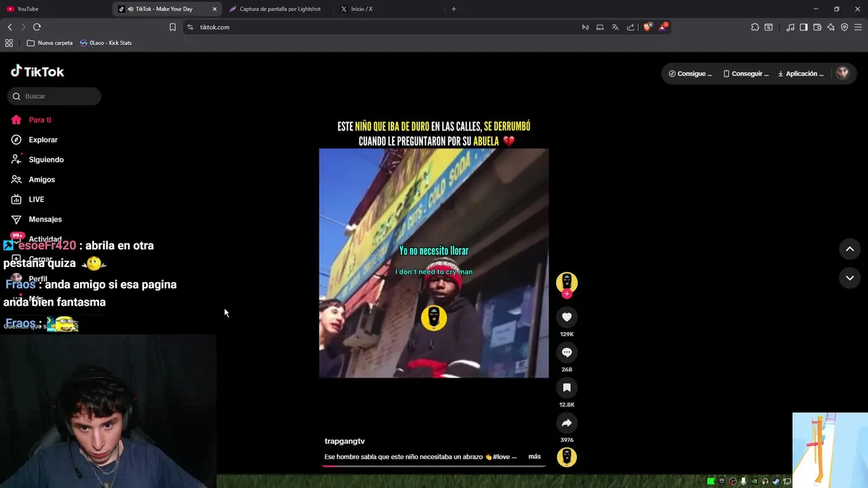Switch to the Inicio / X tab
The image size is (868, 488).
[x=389, y=9]
